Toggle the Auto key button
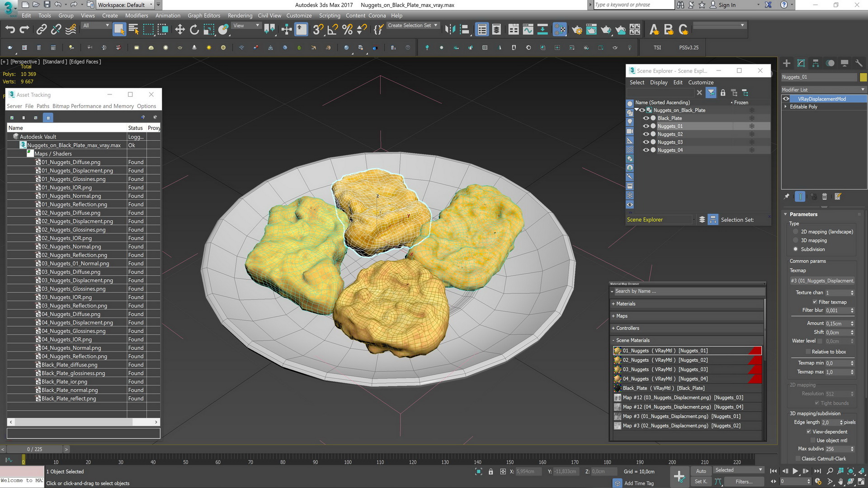 click(x=701, y=471)
